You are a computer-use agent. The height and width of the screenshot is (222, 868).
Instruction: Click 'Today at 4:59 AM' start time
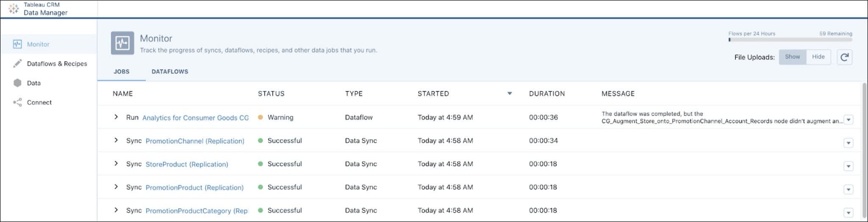445,117
